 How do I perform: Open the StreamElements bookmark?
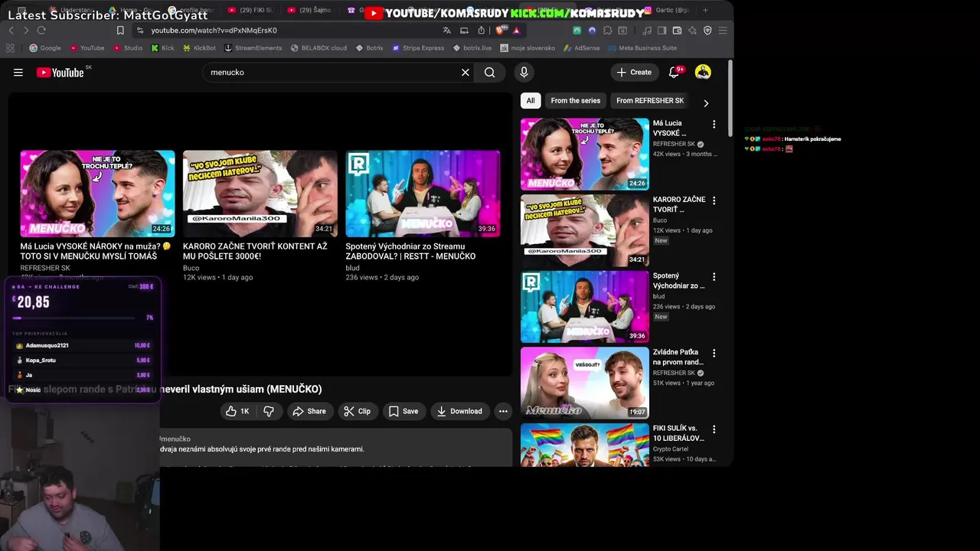pos(253,47)
